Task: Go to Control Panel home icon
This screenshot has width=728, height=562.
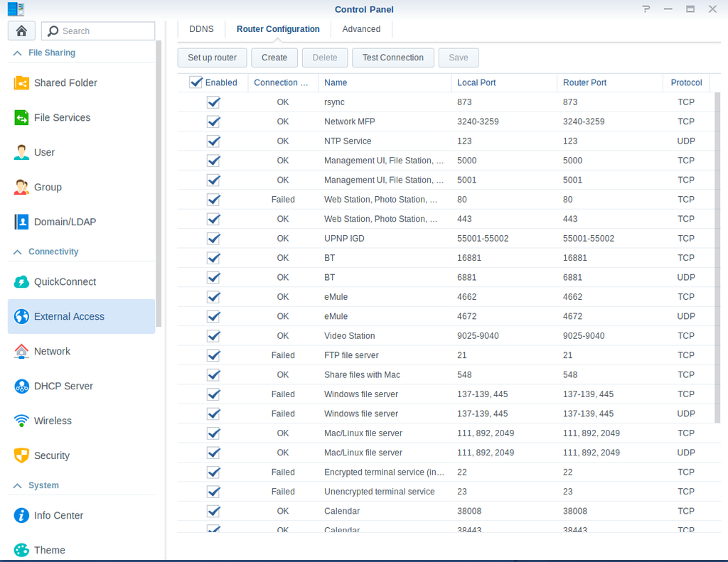Action: [21, 31]
